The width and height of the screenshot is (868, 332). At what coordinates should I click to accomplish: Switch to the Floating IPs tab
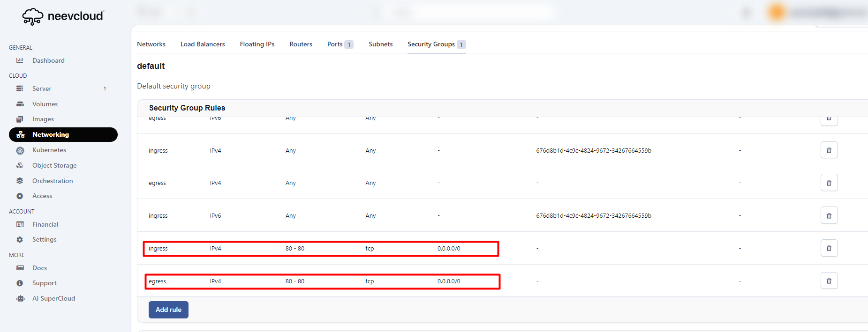[257, 44]
